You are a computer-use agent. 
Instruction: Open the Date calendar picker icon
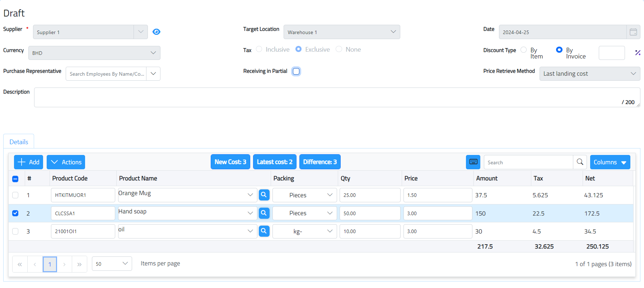point(633,32)
